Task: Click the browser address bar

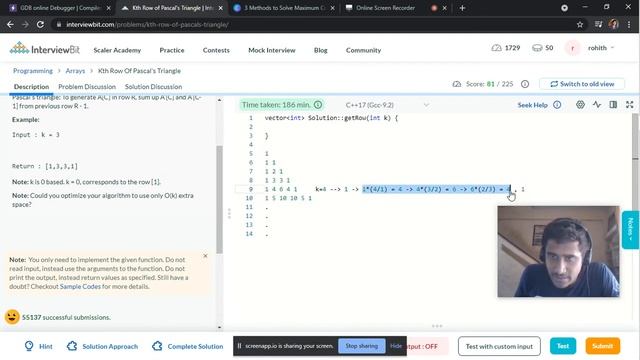Action: [x=312, y=24]
